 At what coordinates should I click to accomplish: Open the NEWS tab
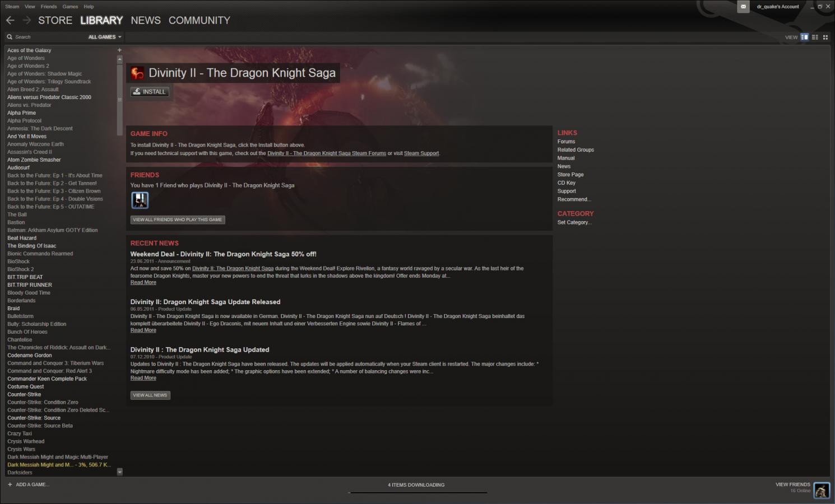[146, 20]
